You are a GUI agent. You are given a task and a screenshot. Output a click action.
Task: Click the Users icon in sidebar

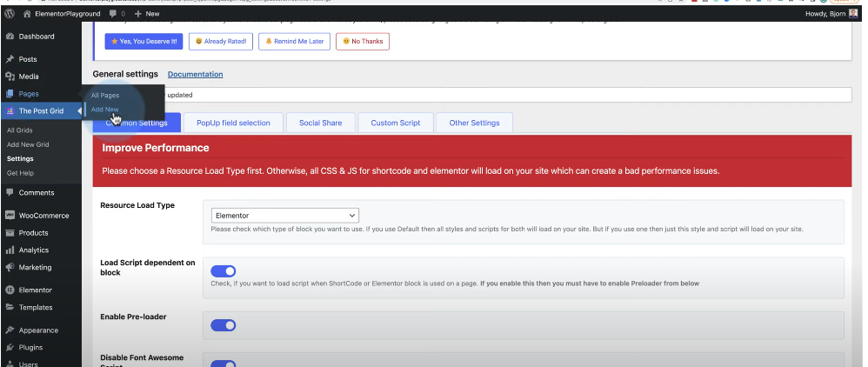[10, 364]
